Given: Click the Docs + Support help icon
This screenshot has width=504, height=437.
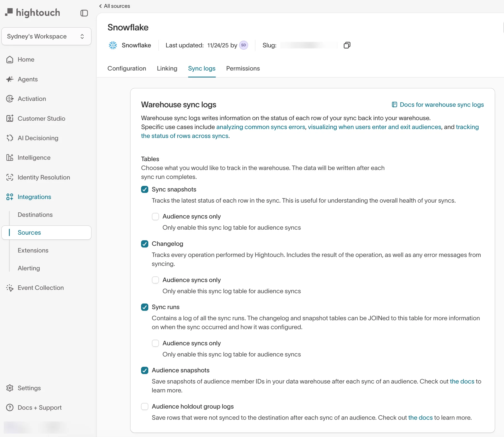Looking at the screenshot, I should tap(10, 407).
